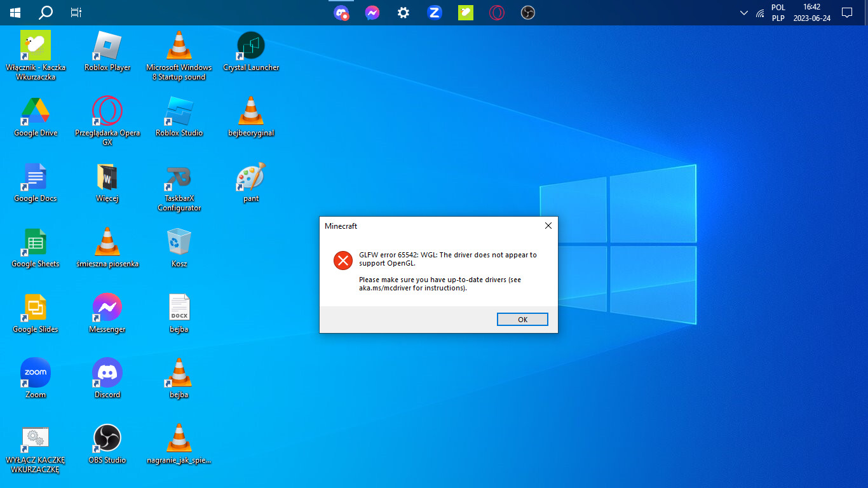Select the Google Sheets desktop shortcut
868x488 pixels.
pyautogui.click(x=36, y=248)
